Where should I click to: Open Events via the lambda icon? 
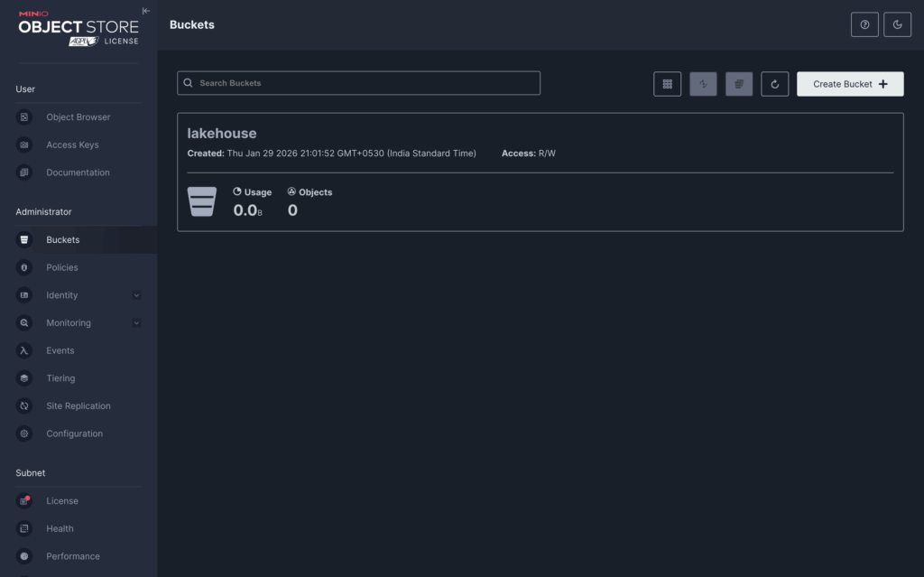point(24,350)
